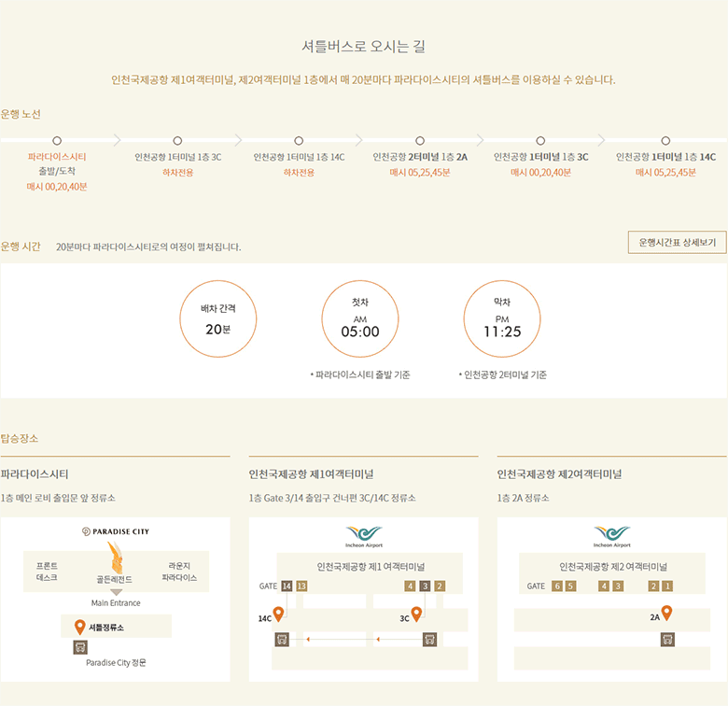
Task: Click the 매시 05,25,45분 text under 2터미널 2A
Action: [x=420, y=173]
